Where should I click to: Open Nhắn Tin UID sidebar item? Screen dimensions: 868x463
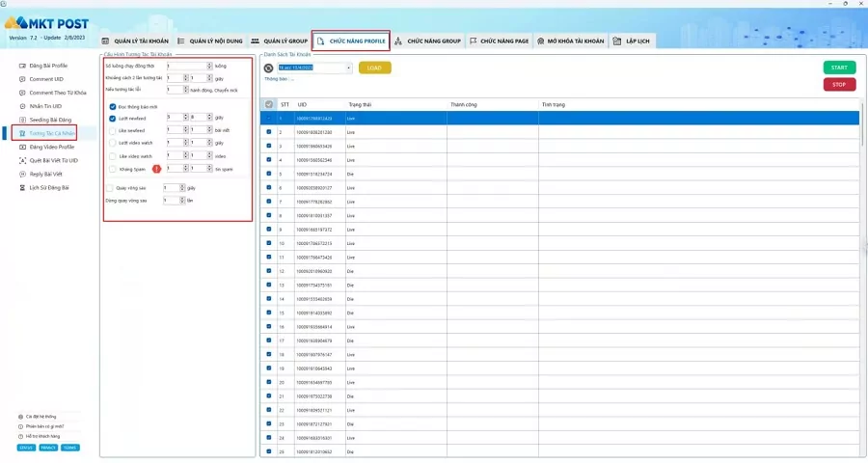pyautogui.click(x=41, y=106)
